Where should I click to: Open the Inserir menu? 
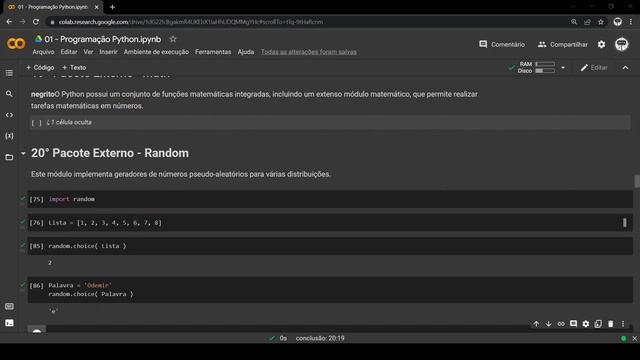(x=108, y=52)
